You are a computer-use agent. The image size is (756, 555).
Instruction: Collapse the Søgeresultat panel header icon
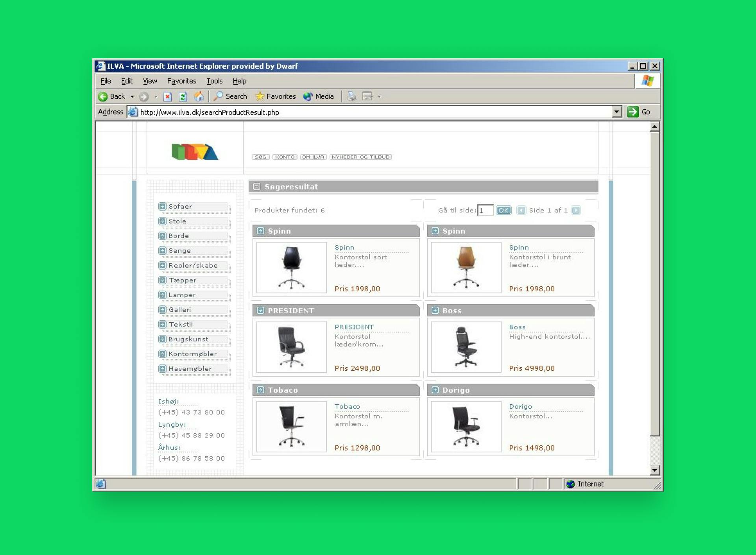(x=257, y=187)
